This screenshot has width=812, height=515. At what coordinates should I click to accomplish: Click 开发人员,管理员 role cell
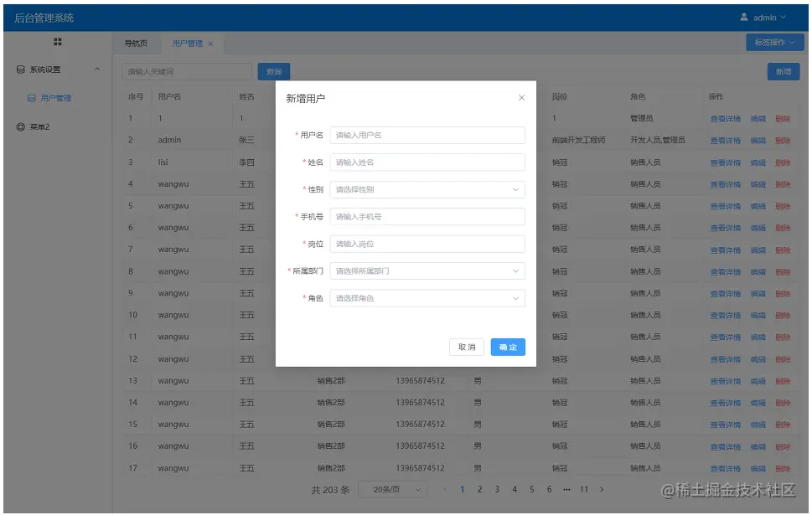(x=658, y=141)
